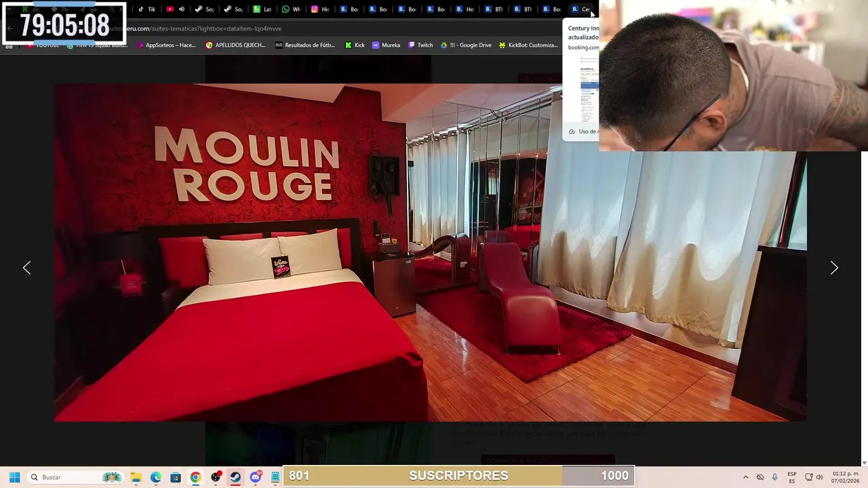Open the Resultados de Fútb... bookmark
The image size is (868, 488).
[x=305, y=45]
